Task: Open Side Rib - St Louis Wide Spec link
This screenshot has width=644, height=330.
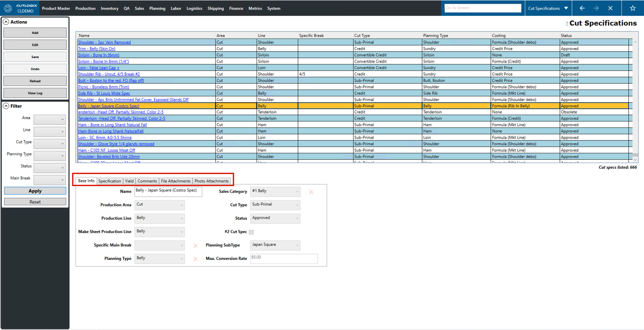Action: coord(104,93)
